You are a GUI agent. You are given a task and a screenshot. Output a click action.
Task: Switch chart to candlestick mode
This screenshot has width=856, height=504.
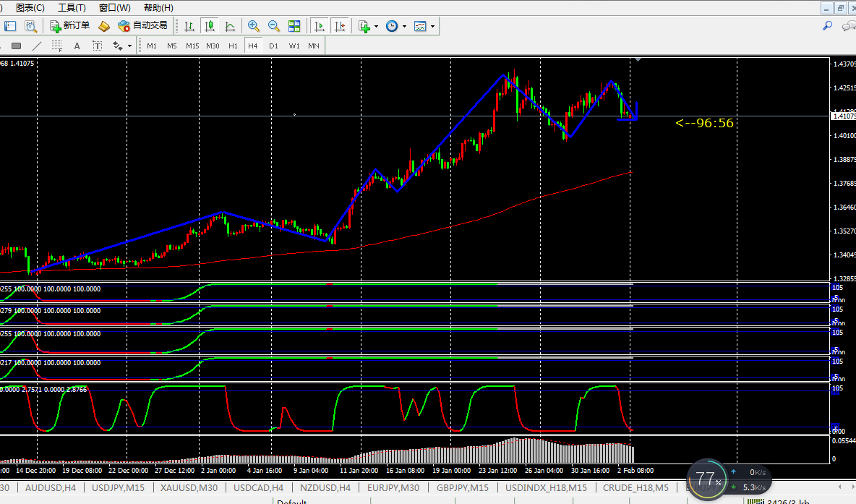click(x=210, y=25)
